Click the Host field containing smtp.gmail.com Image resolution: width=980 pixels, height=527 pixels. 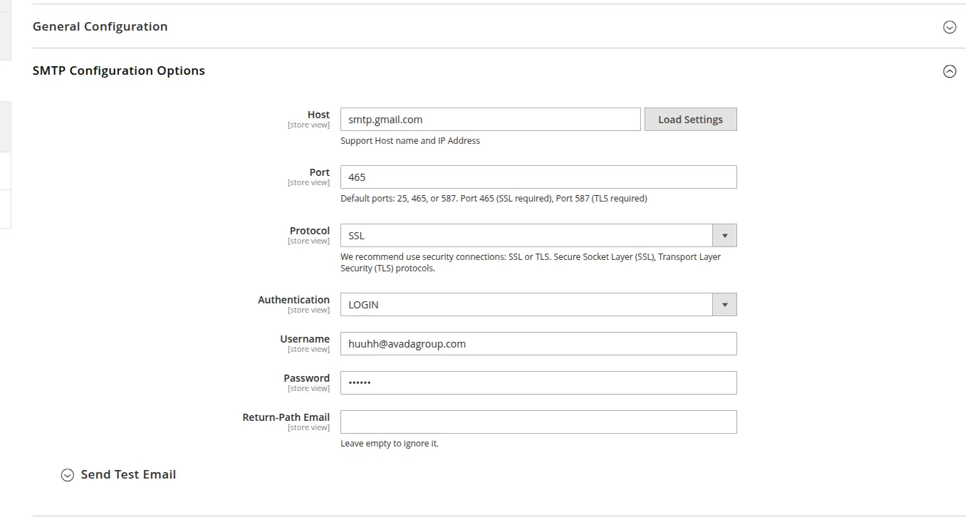click(490, 120)
